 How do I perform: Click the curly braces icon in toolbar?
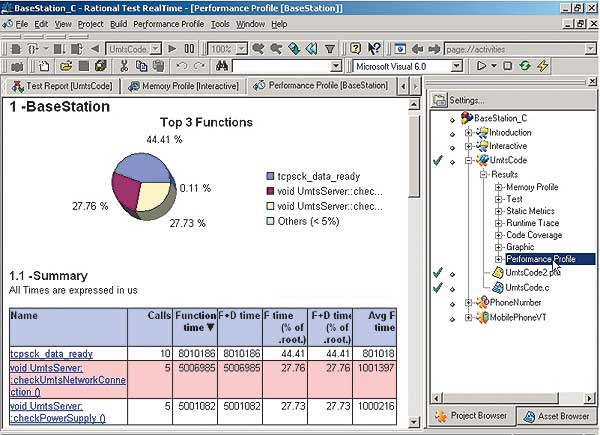tap(33, 49)
